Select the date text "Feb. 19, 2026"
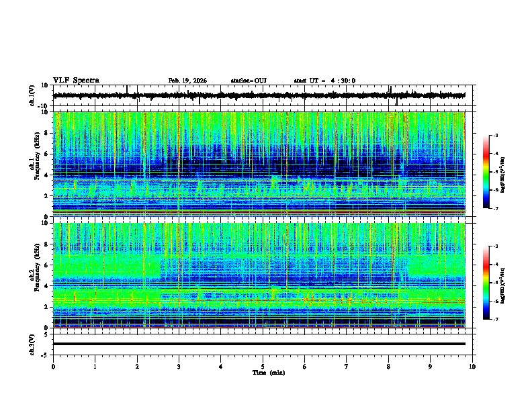 click(187, 81)
